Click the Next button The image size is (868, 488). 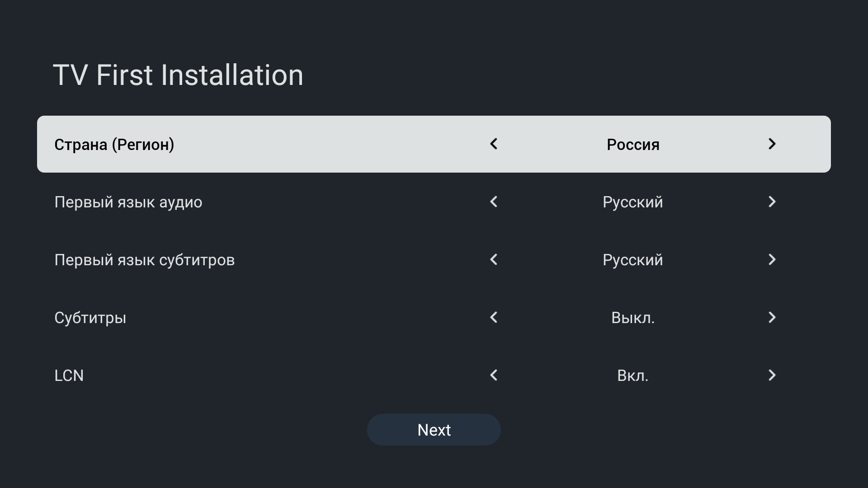click(x=434, y=430)
